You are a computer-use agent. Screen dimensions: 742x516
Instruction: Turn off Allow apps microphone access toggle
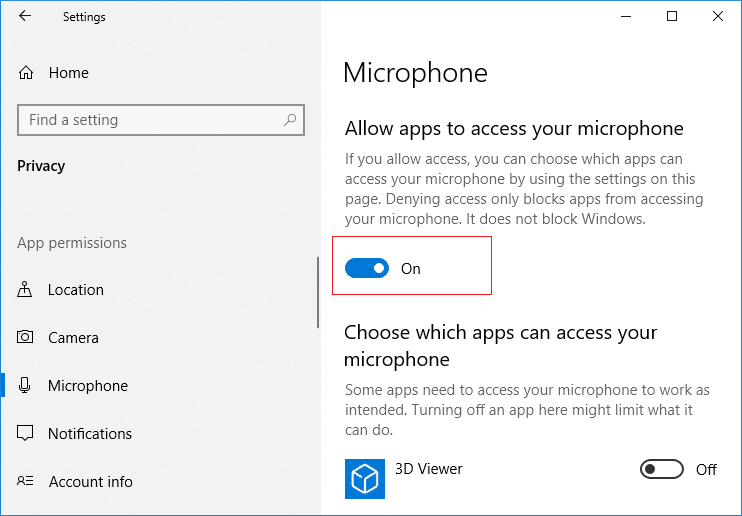[x=367, y=268]
